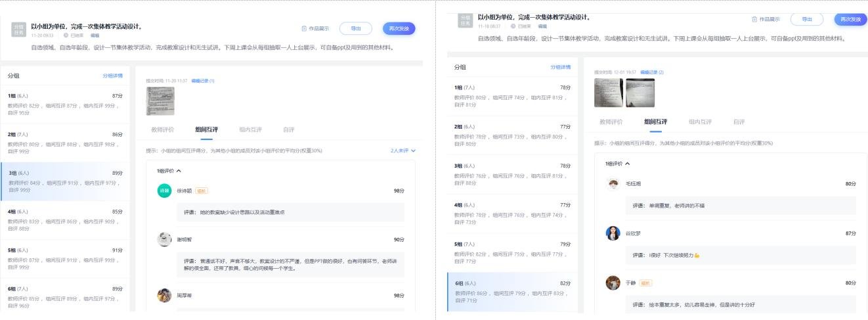Click 导出 button in the 11-20 task header
This screenshot has height=320, width=868.
pos(355,29)
